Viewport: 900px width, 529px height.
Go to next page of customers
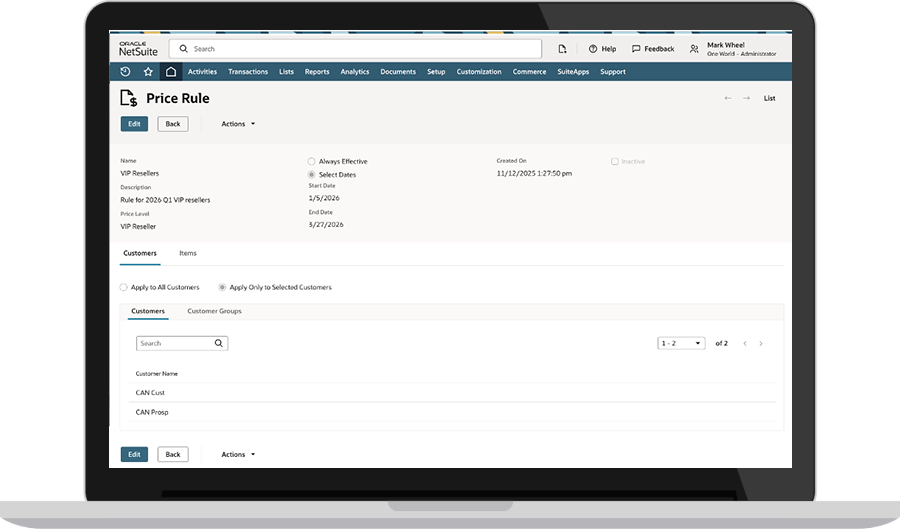761,343
